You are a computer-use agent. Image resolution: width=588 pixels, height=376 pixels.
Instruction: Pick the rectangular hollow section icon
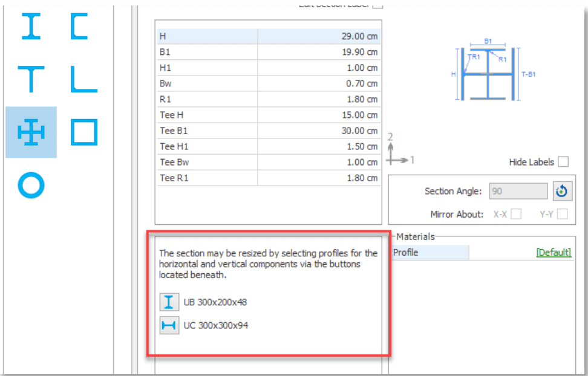pyautogui.click(x=84, y=132)
